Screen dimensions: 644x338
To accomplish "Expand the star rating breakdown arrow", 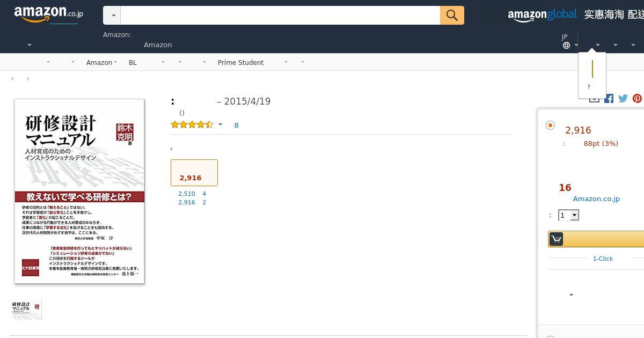I will click(x=220, y=125).
